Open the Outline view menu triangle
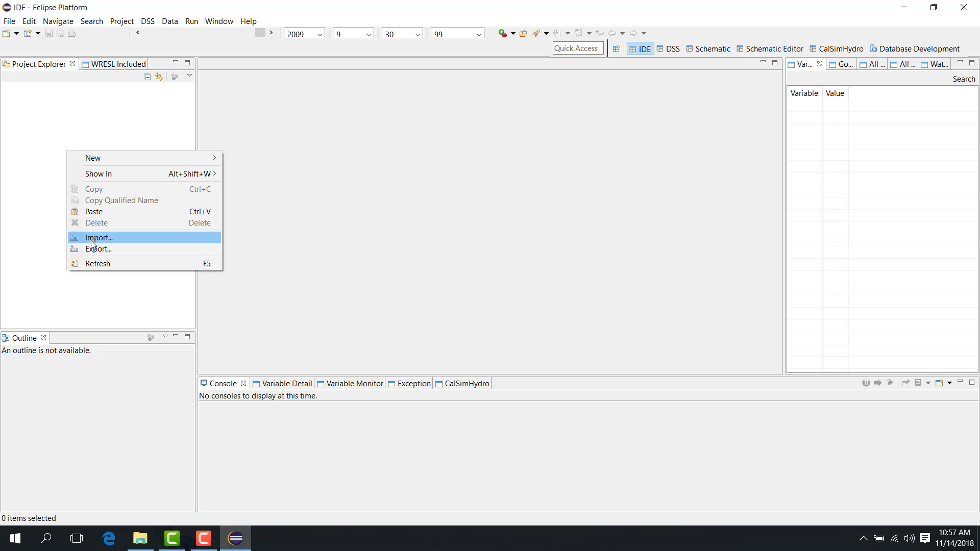The width and height of the screenshot is (980, 551). click(x=165, y=337)
